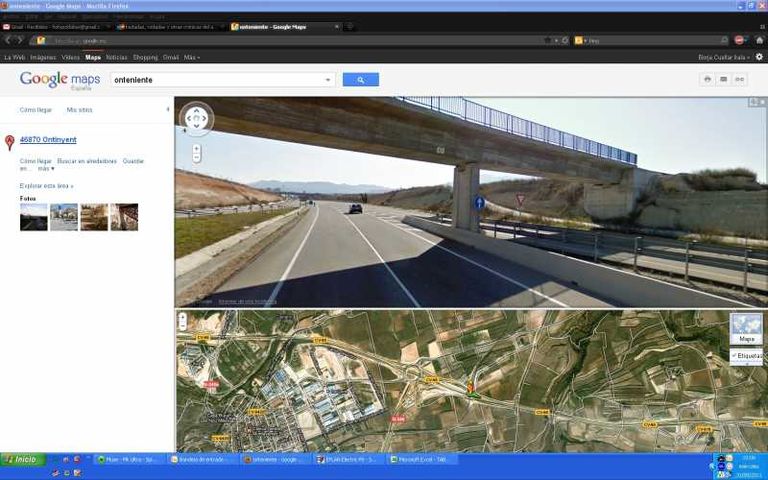768x480 pixels.
Task: Zoom in on the Street View image
Action: [x=196, y=148]
